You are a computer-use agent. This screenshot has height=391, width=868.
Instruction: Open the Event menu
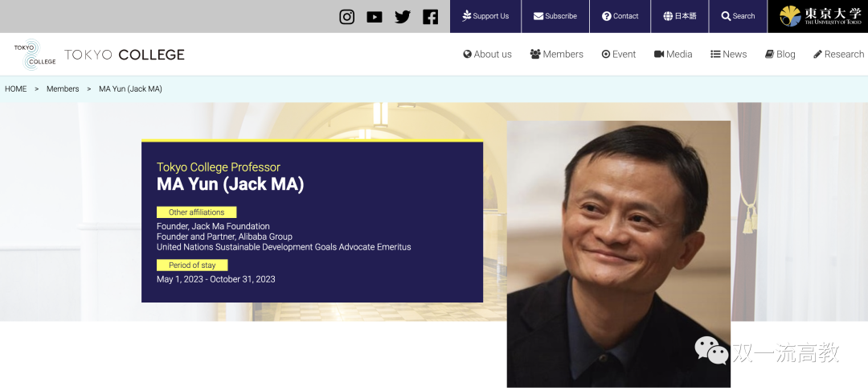coord(618,54)
